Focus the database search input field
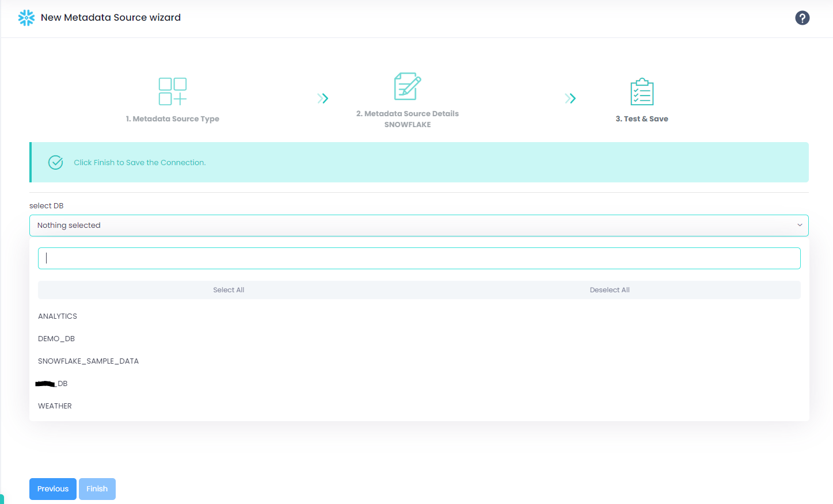Image resolution: width=833 pixels, height=504 pixels. click(419, 258)
